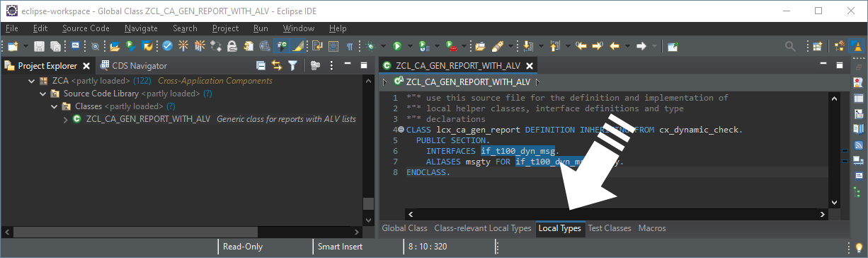Click the filter funnel icon in Project Explorer
The width and height of the screenshot is (868, 258).
pyautogui.click(x=292, y=65)
